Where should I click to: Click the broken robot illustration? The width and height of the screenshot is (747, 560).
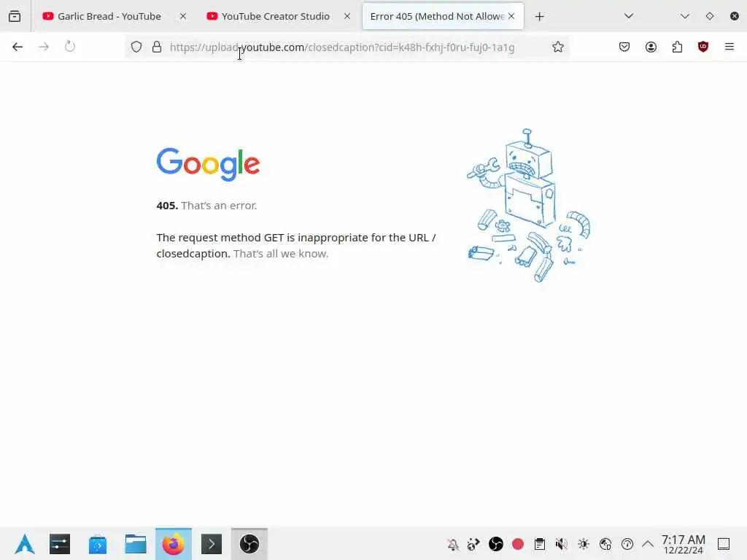528,205
